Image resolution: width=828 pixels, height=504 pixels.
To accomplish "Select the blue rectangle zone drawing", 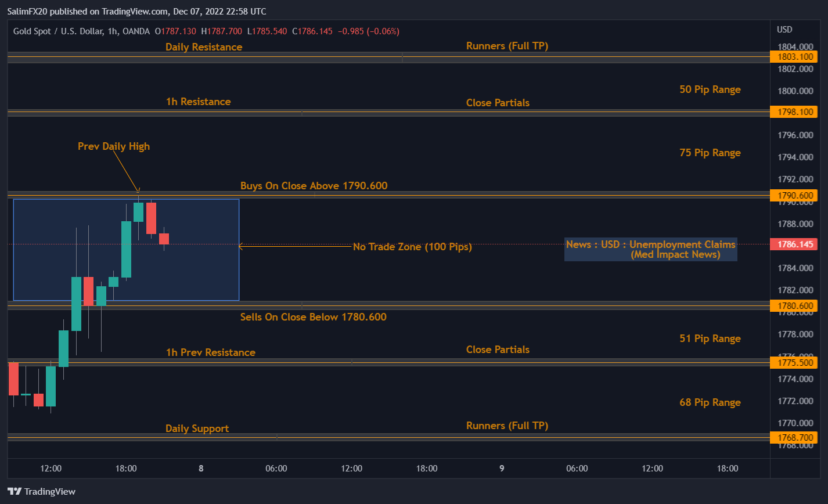I will tap(126, 250).
